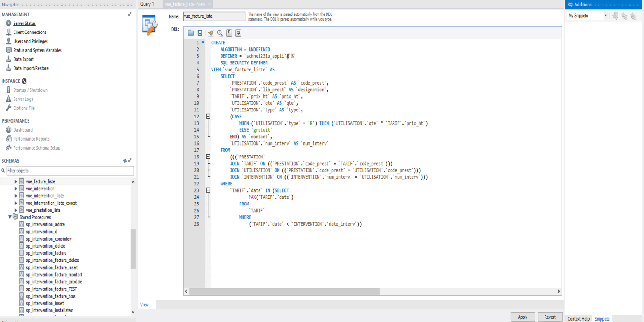Image resolution: width=644 pixels, height=322 pixels.
Task: Open find panel with magnifier icon
Action: point(220,33)
